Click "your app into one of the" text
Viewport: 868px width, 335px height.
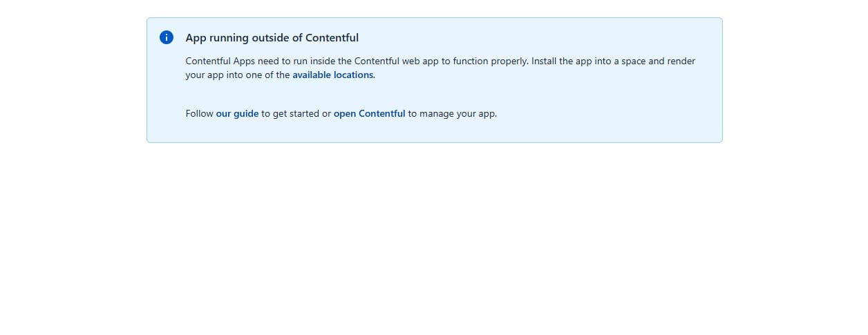238,75
